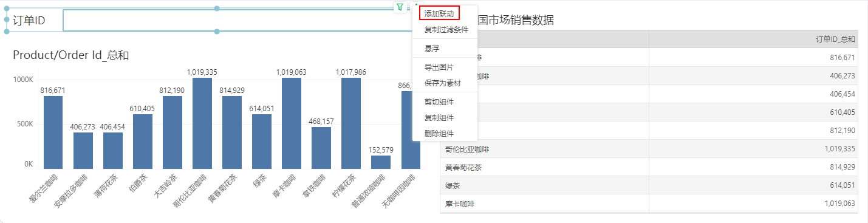868x223 pixels.
Task: Click the chart title Product/Order Id_总和
Action: click(x=70, y=55)
